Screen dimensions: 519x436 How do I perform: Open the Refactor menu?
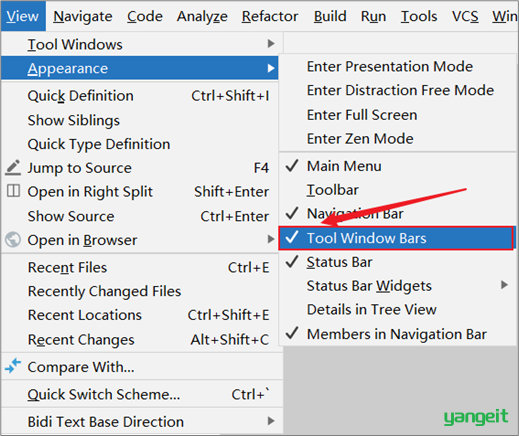click(x=270, y=16)
